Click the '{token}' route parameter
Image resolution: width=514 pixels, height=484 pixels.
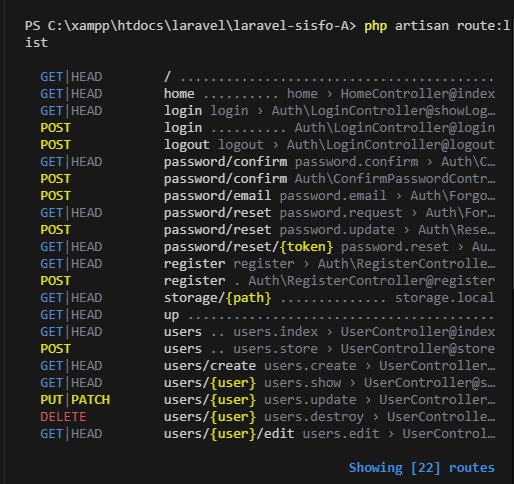pyautogui.click(x=306, y=247)
